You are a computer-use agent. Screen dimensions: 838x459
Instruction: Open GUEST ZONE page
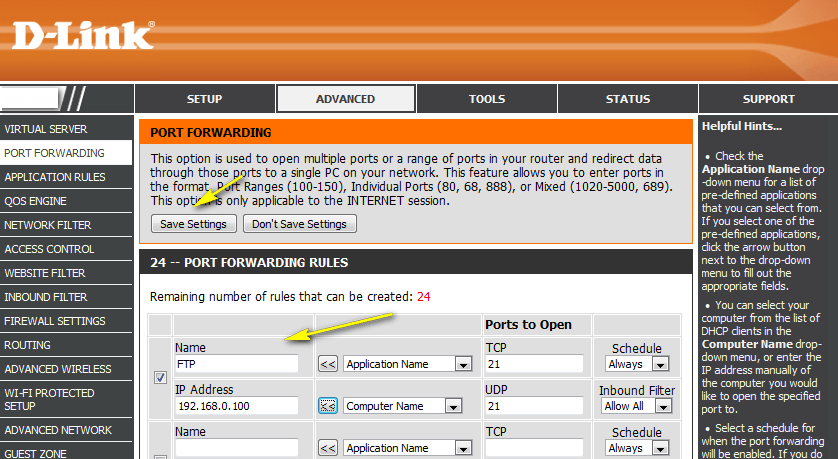[x=66, y=453]
